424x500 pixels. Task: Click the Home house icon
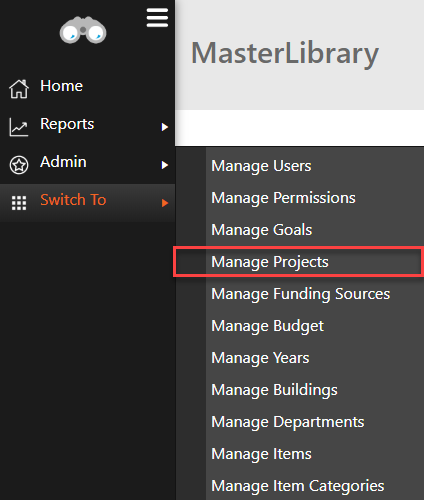(19, 89)
